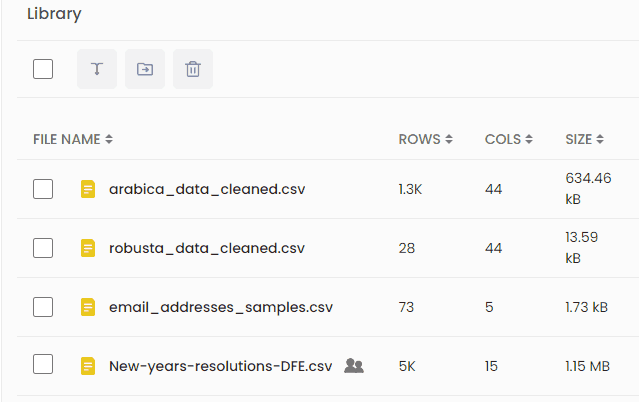The image size is (639, 402).
Task: Click the New-years-resolutions-DFE.csv file icon
Action: (88, 366)
